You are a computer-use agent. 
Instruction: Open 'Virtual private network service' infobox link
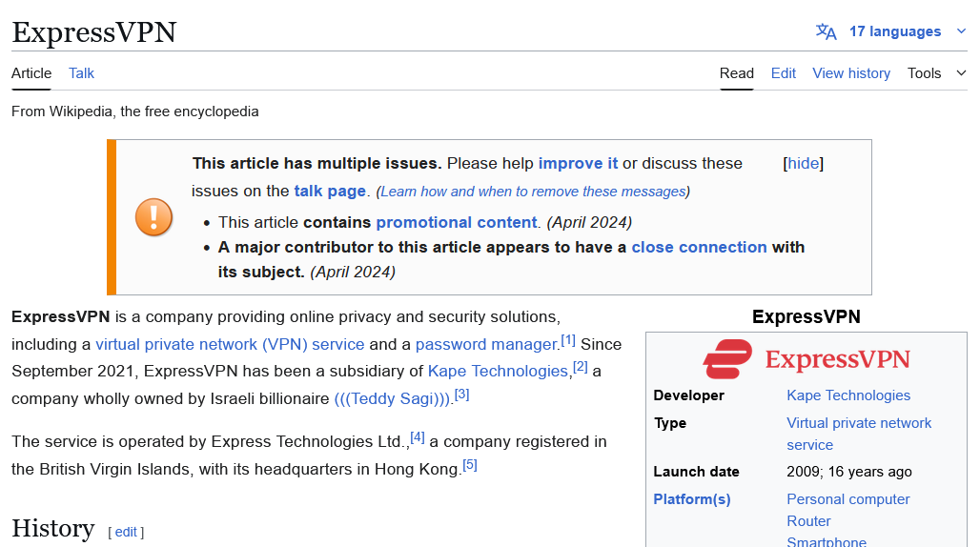pos(859,434)
